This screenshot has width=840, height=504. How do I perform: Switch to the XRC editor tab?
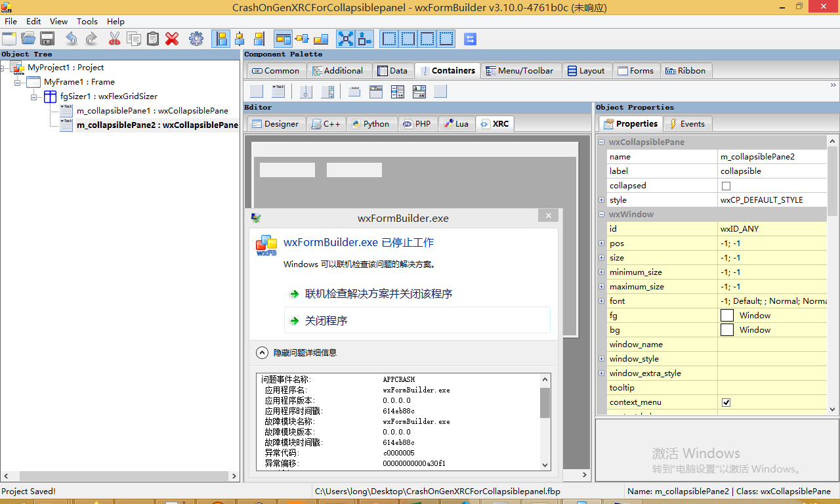(x=494, y=123)
